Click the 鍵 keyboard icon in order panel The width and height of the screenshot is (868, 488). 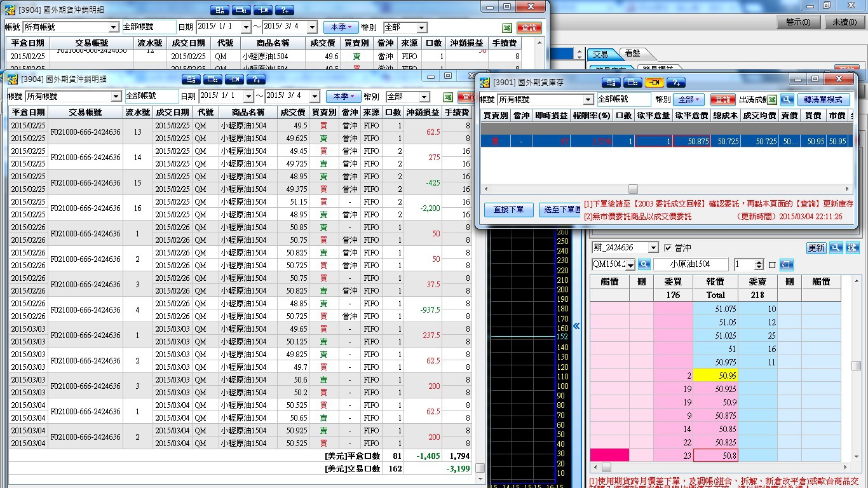[852, 248]
